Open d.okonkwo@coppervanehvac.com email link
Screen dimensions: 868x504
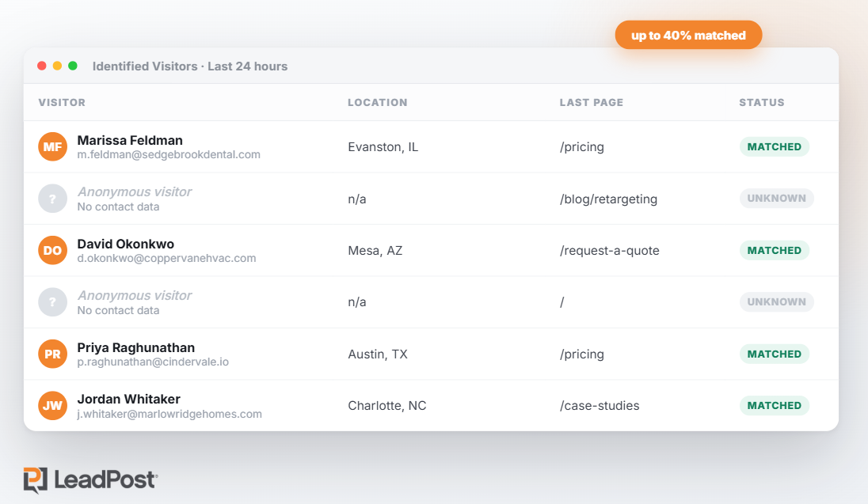(x=166, y=259)
